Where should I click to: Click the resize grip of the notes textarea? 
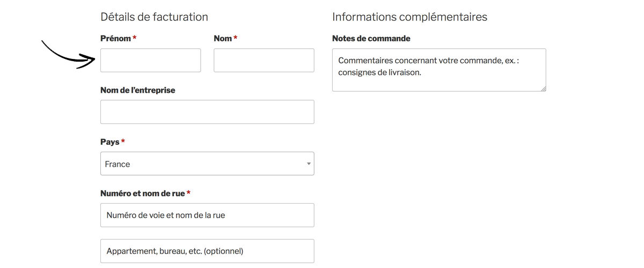[x=543, y=88]
